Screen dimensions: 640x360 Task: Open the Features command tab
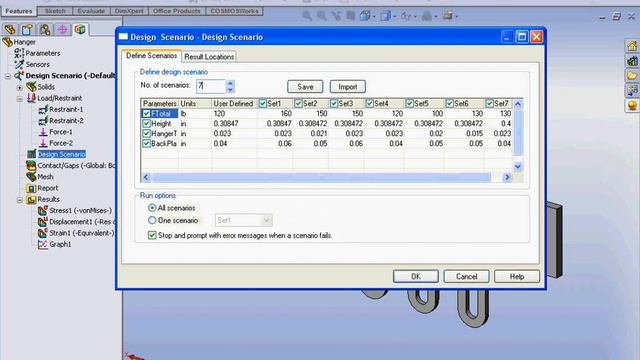(19, 11)
